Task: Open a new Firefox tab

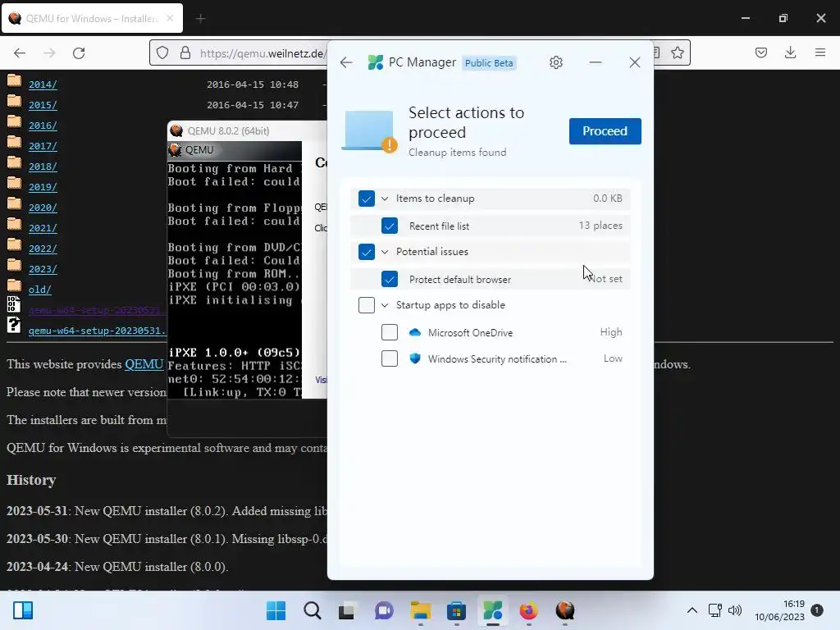Action: [x=200, y=19]
